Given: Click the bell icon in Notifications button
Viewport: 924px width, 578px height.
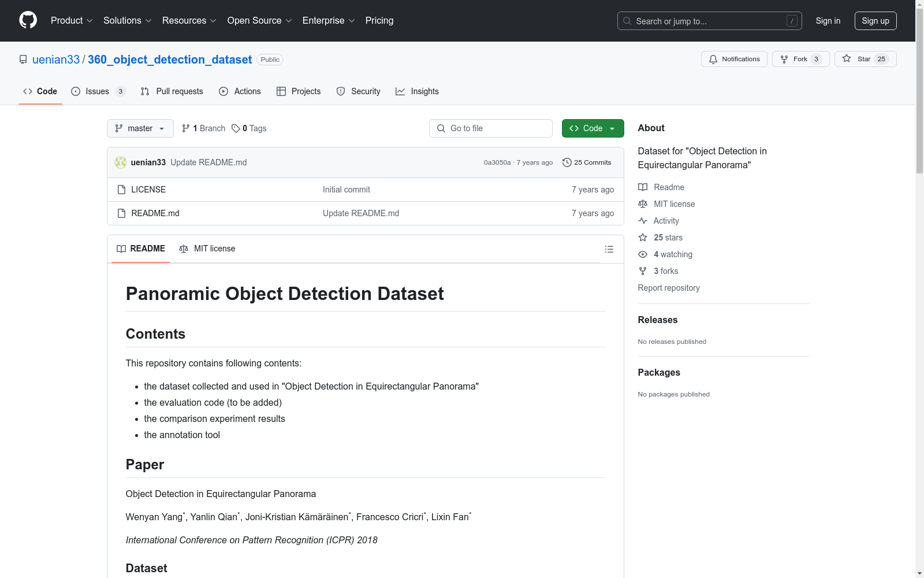Looking at the screenshot, I should [x=713, y=59].
